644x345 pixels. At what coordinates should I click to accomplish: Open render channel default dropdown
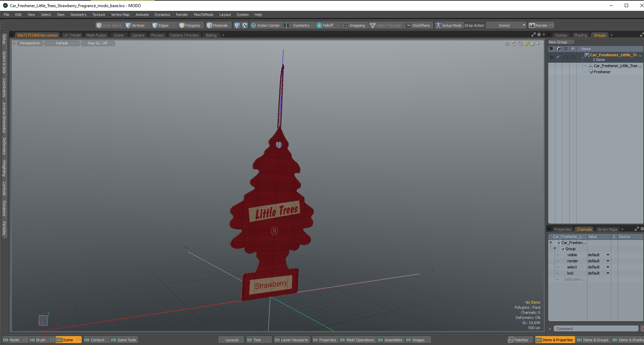coord(598,261)
